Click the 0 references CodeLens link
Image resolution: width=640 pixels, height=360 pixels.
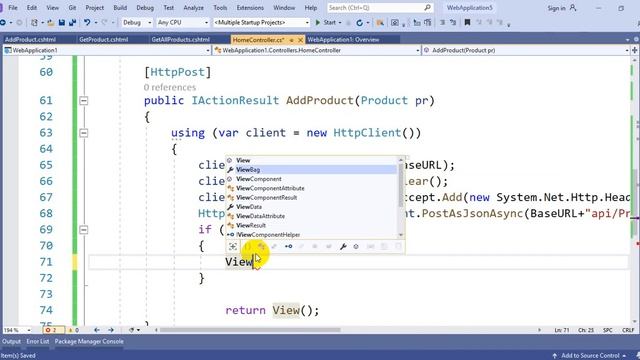(169, 87)
